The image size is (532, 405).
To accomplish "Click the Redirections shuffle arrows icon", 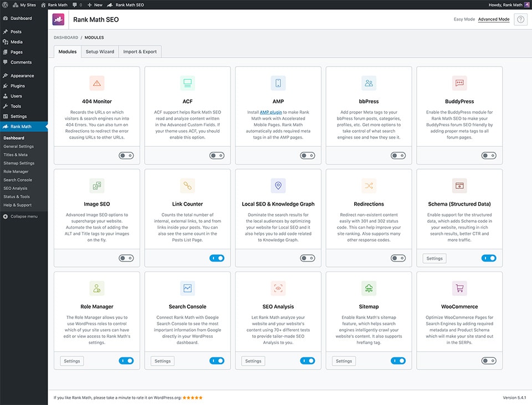I will [x=369, y=186].
